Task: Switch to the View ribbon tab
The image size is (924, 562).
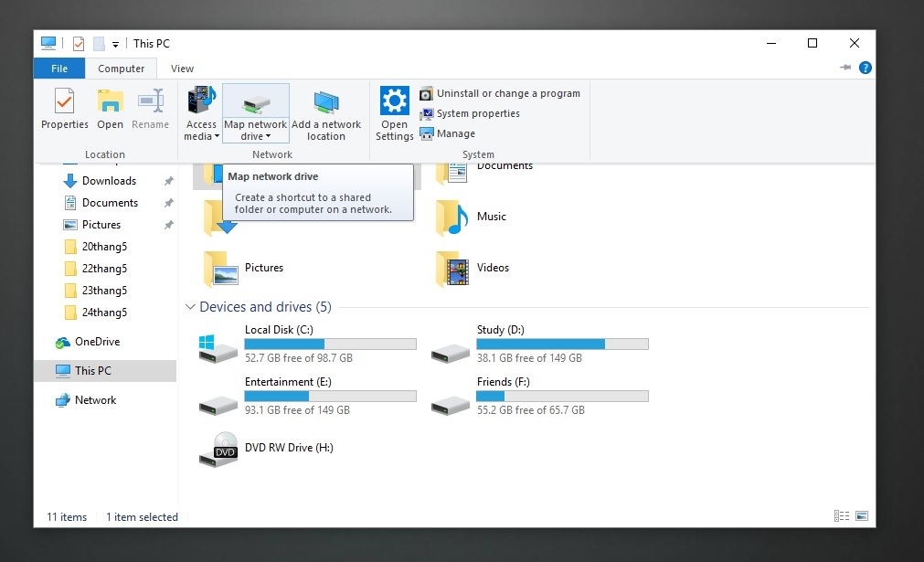Action: pos(182,68)
